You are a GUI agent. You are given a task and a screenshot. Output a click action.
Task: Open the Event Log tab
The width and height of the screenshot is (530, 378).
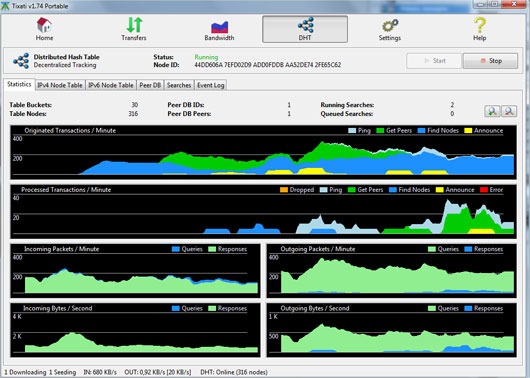point(211,85)
